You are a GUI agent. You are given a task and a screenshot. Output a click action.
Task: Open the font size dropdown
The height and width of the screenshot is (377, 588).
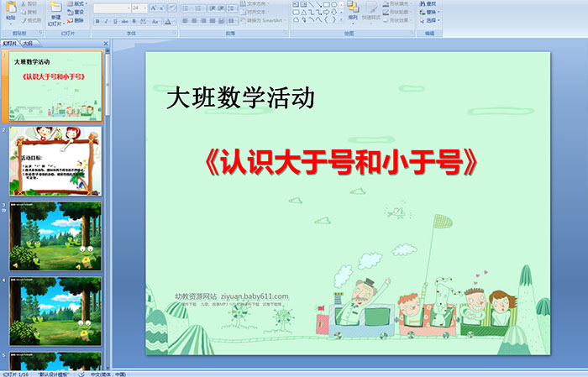coord(144,8)
